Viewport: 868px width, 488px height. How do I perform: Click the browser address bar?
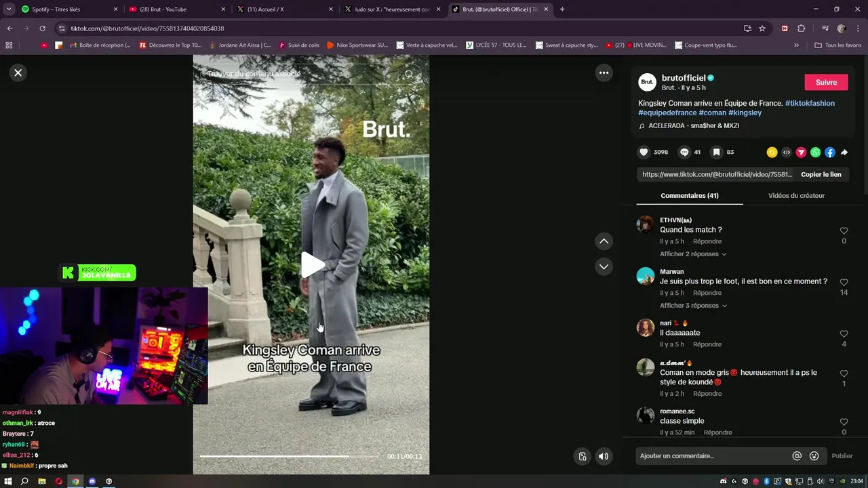[400, 28]
